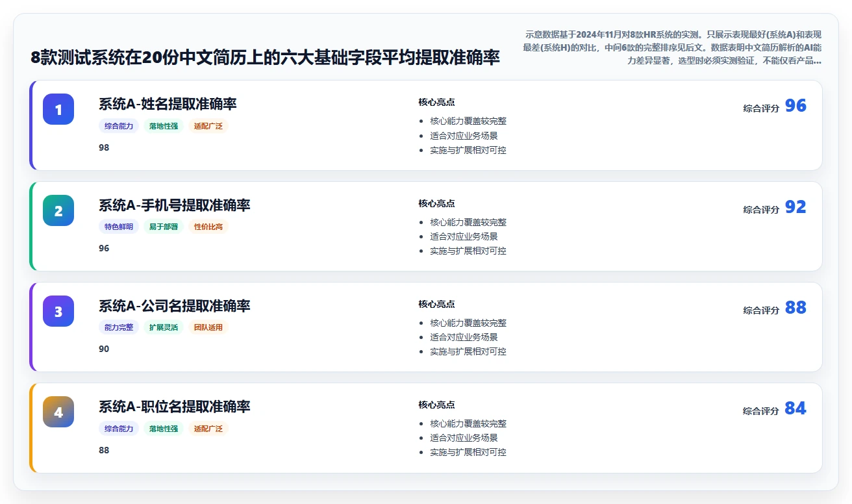Click 实施与扩展相对可控 in the 公司名 card
Viewport: 852px width, 504px height.
pos(468,351)
